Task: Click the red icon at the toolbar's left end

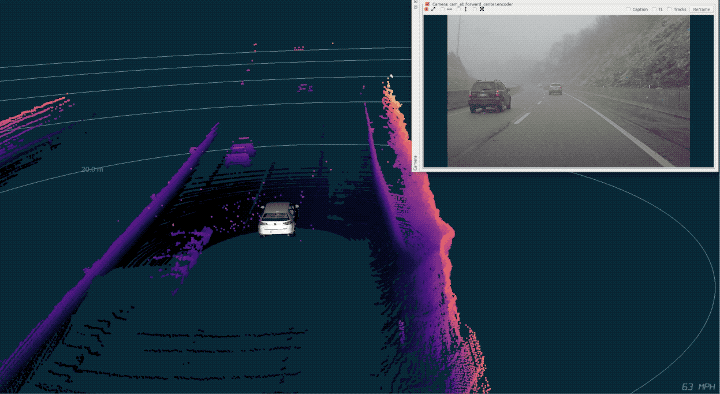Action: tap(427, 9)
